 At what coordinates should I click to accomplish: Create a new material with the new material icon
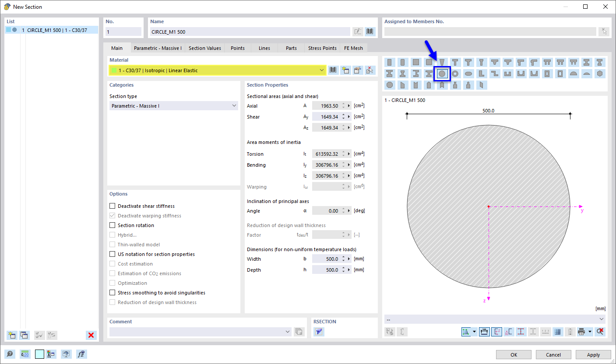tap(345, 70)
